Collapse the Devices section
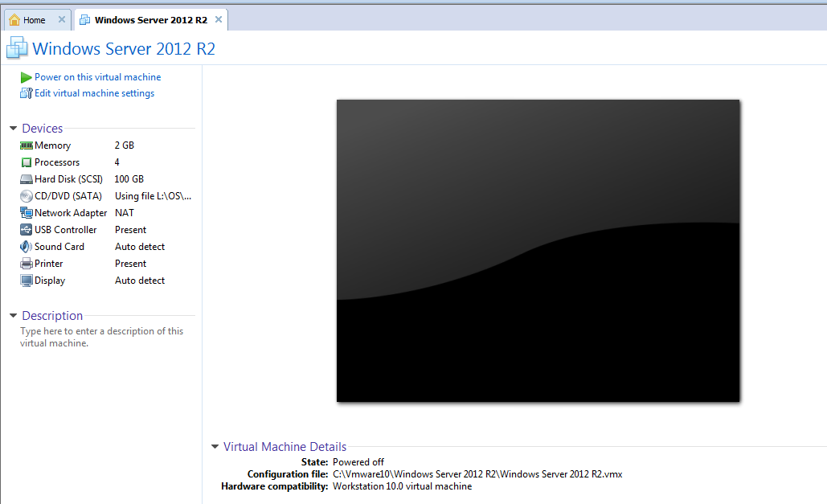The image size is (827, 504). click(13, 129)
